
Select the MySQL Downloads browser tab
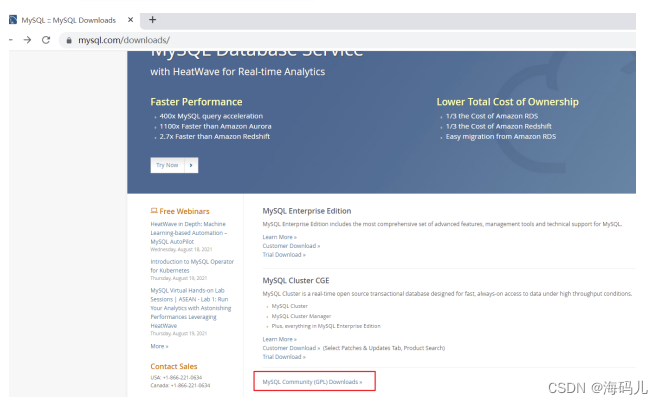[72, 20]
